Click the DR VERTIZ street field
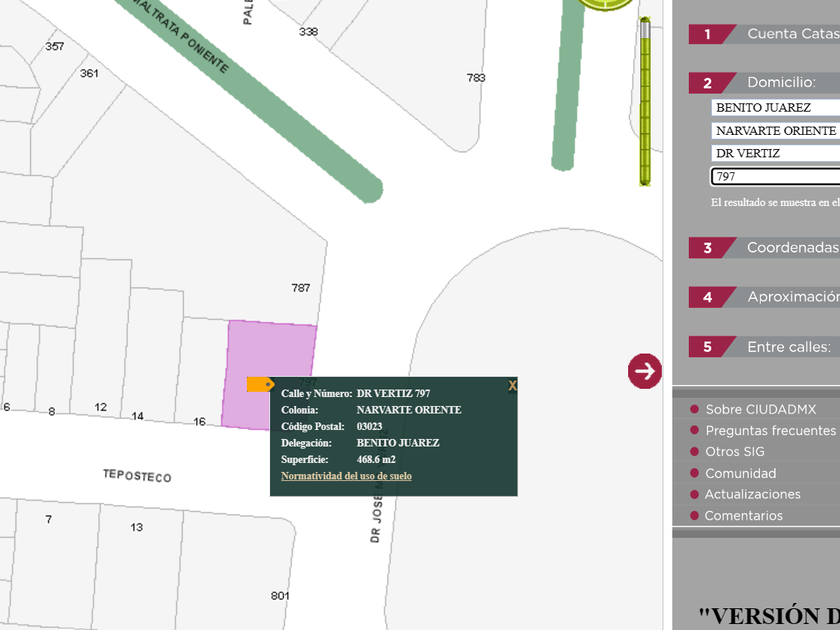 click(x=775, y=153)
